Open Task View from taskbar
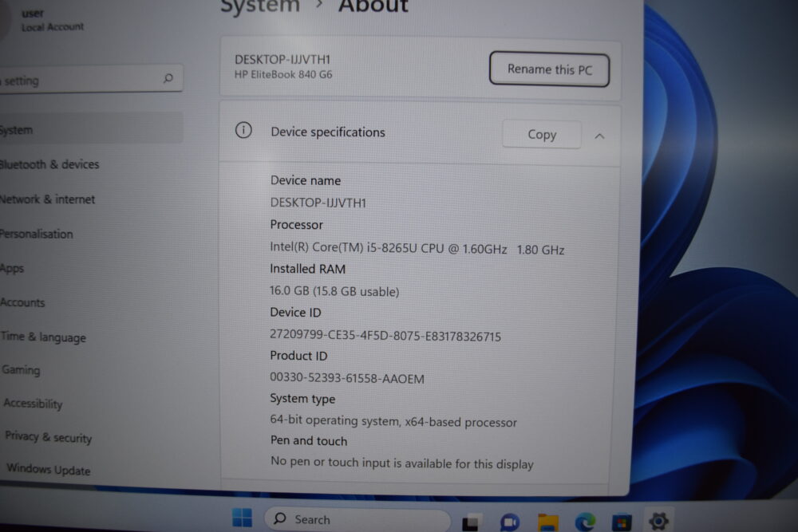The image size is (798, 532). [470, 522]
